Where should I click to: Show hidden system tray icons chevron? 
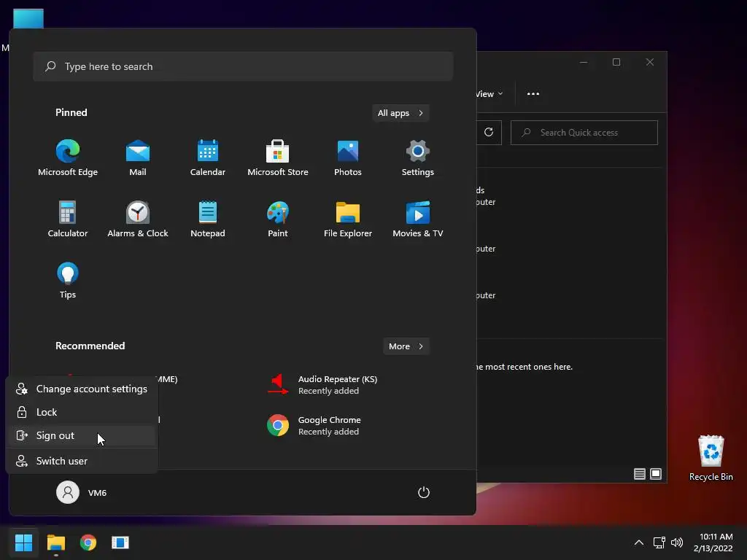point(639,542)
